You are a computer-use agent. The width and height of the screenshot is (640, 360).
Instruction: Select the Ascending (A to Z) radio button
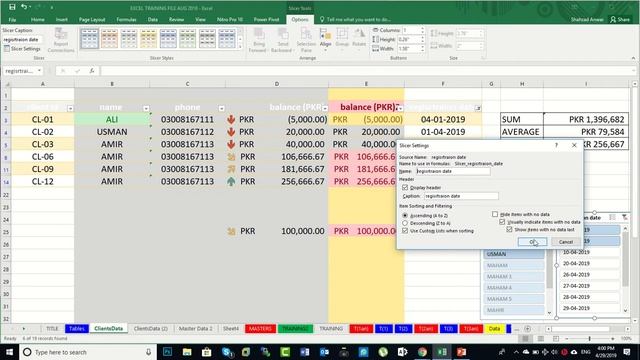click(405, 215)
